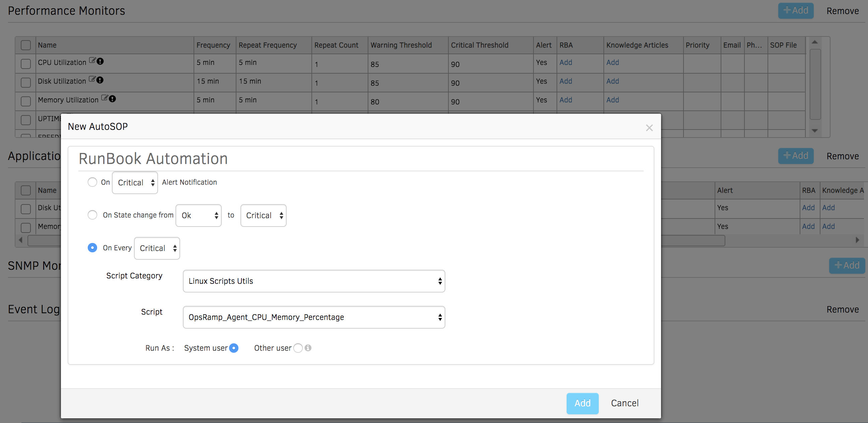868x423 pixels.
Task: Select the On Alert Notification radio button
Action: [92, 182]
